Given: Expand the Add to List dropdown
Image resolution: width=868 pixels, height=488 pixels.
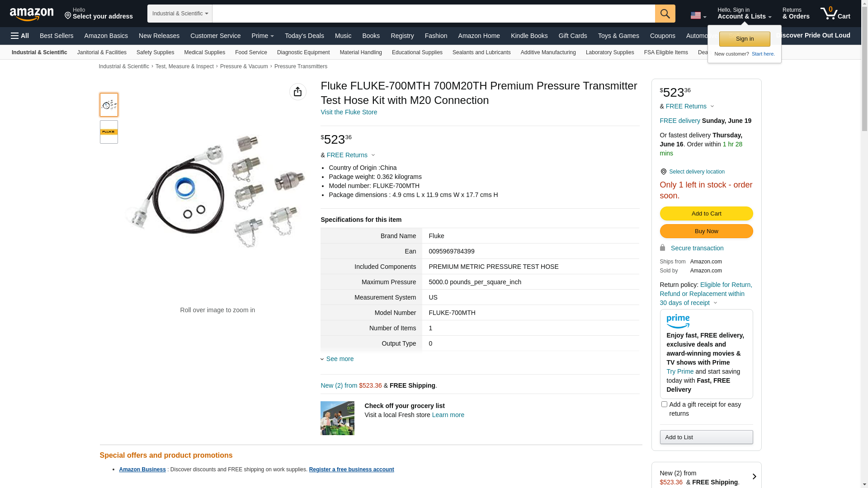Looking at the screenshot, I should click(x=706, y=437).
